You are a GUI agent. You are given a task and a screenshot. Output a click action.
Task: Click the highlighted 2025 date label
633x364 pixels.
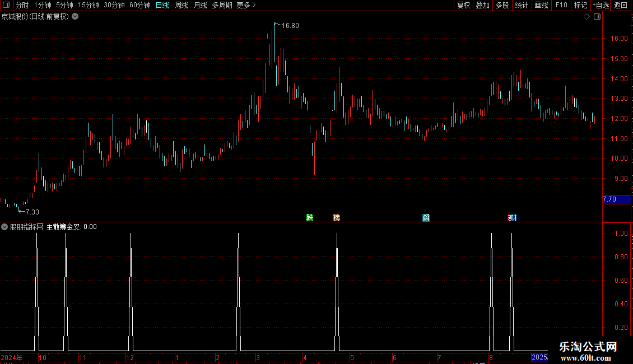(540, 357)
